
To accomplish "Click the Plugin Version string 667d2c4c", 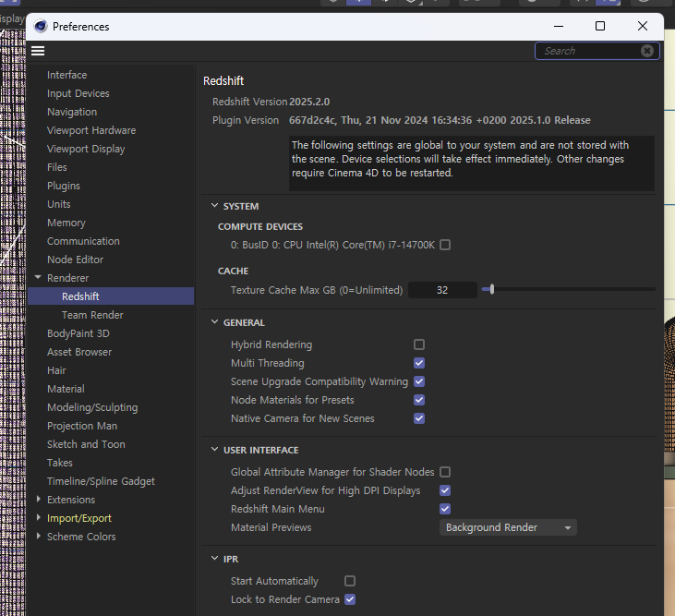I will pos(312,120).
